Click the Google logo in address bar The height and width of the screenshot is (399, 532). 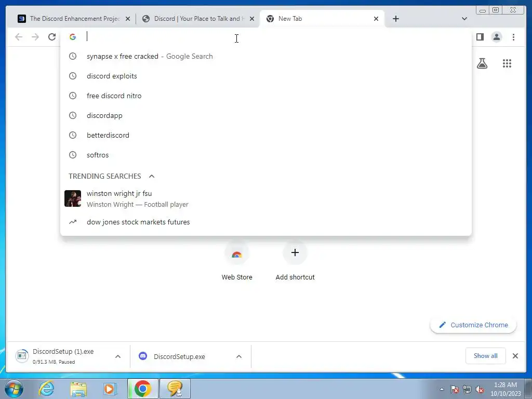(x=73, y=37)
